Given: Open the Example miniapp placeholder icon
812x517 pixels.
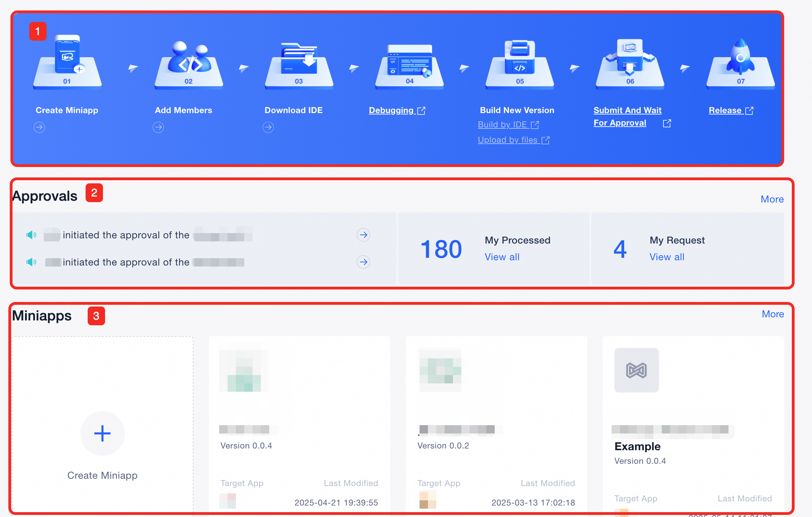Looking at the screenshot, I should [x=636, y=370].
